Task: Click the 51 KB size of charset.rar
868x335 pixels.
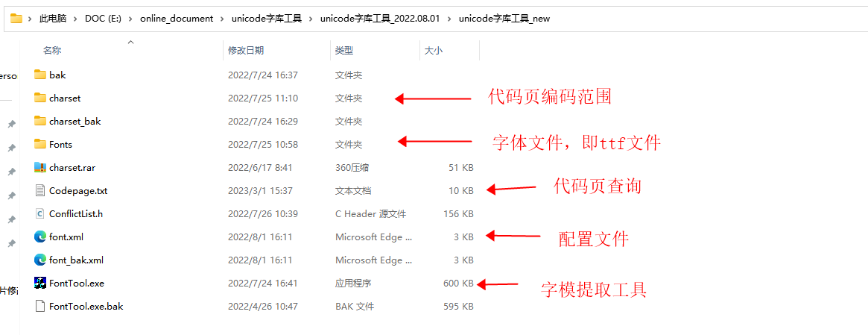Action: point(461,167)
